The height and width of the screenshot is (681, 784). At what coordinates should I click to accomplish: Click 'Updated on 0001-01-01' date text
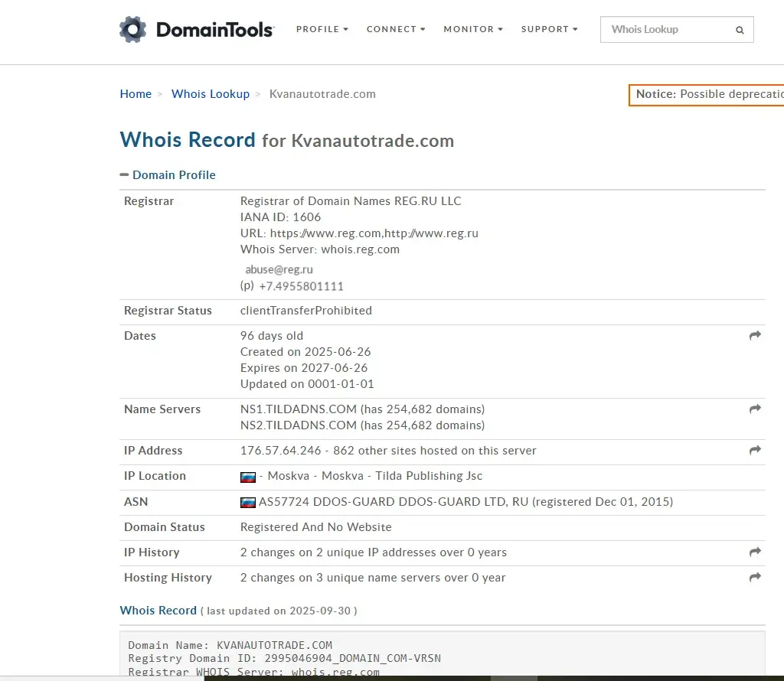coord(307,383)
